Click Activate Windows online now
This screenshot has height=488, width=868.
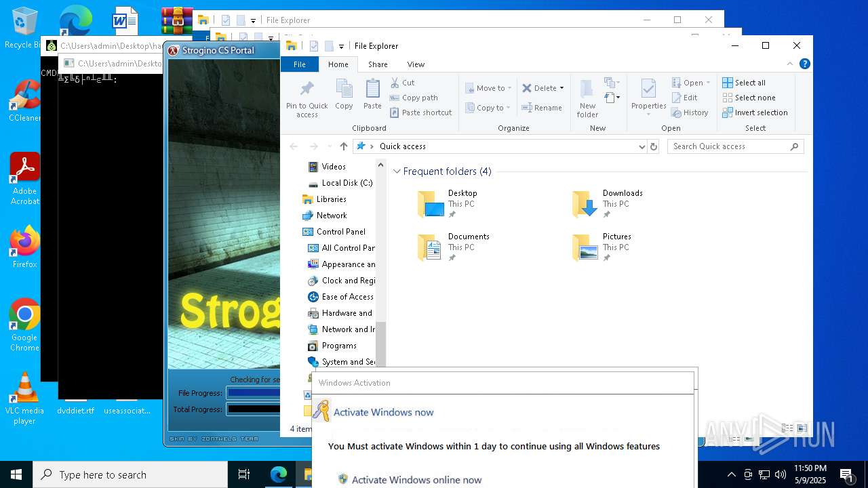416,480
